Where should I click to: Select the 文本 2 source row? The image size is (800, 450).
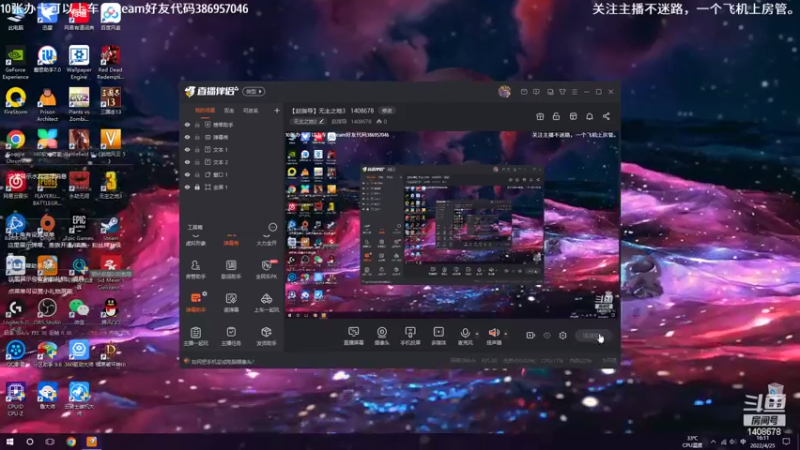pyautogui.click(x=232, y=162)
